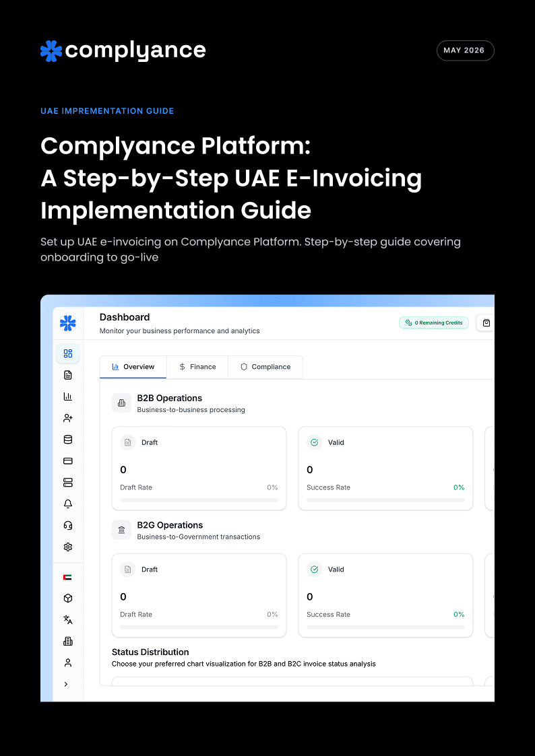Click the add user icon in sidebar
This screenshot has width=535, height=756.
[68, 418]
